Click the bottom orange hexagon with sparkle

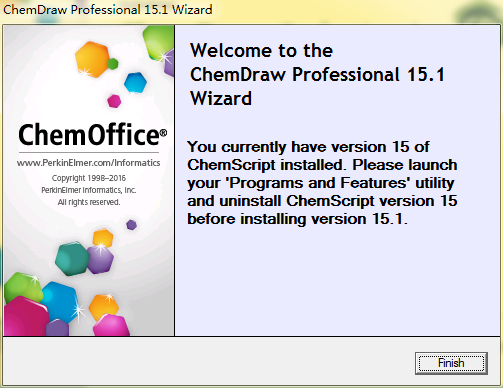pos(104,307)
